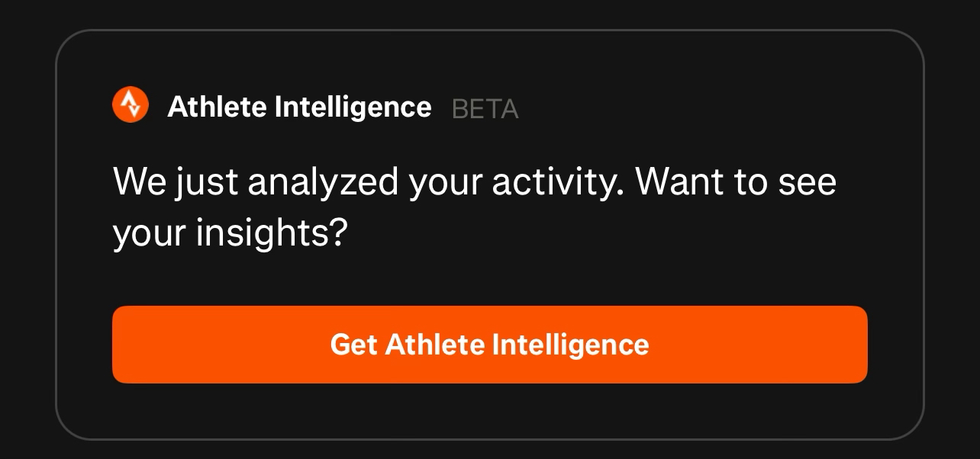This screenshot has height=459, width=980.
Task: Click the Strava app badge in the card header
Action: 131,104
